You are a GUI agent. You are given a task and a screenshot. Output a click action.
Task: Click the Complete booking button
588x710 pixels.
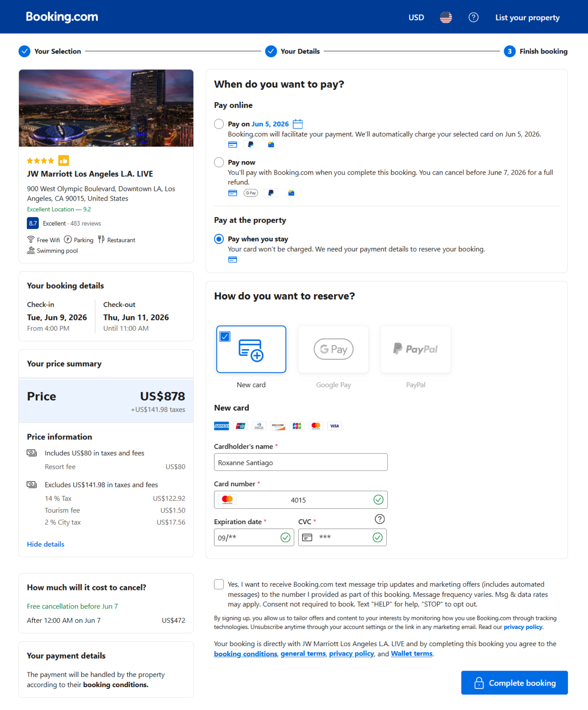tap(514, 683)
